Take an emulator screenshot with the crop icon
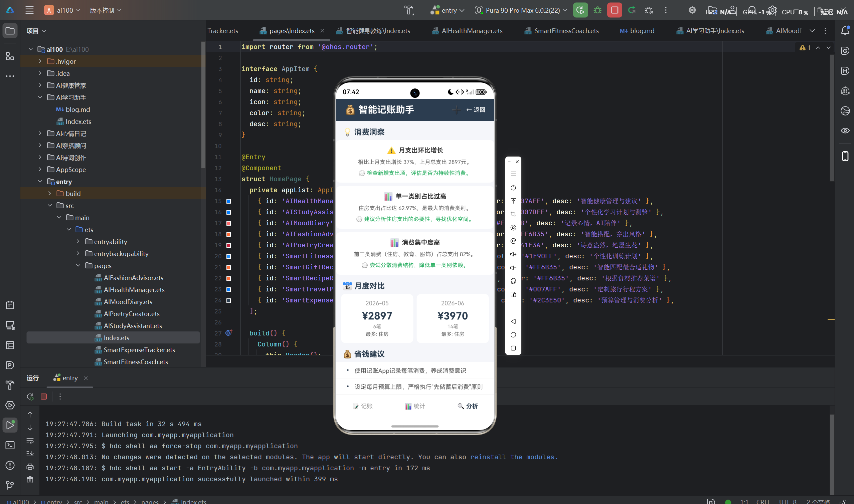The image size is (854, 504). tap(513, 214)
